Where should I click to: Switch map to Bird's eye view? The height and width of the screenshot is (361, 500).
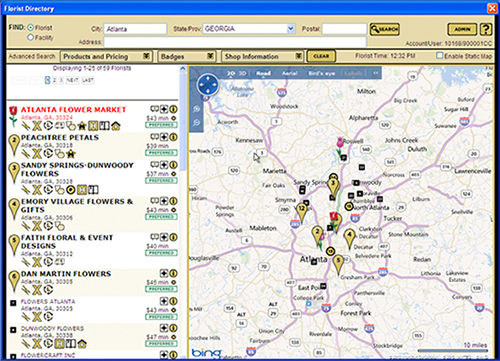coord(321,73)
